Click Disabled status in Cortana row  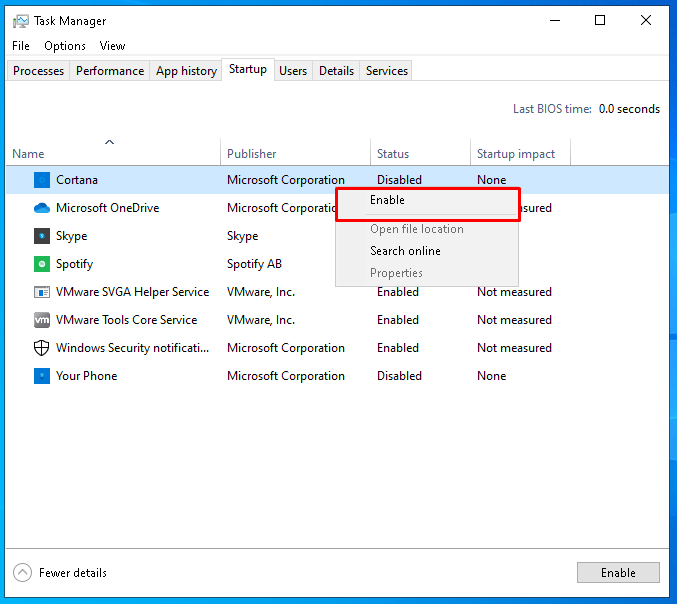tap(399, 180)
